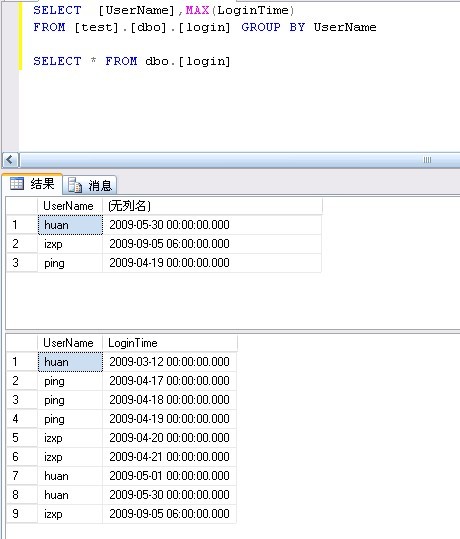This screenshot has height=539, width=460.
Task: Select cell 2009-03-12 00:00:00.000
Action: [169, 362]
